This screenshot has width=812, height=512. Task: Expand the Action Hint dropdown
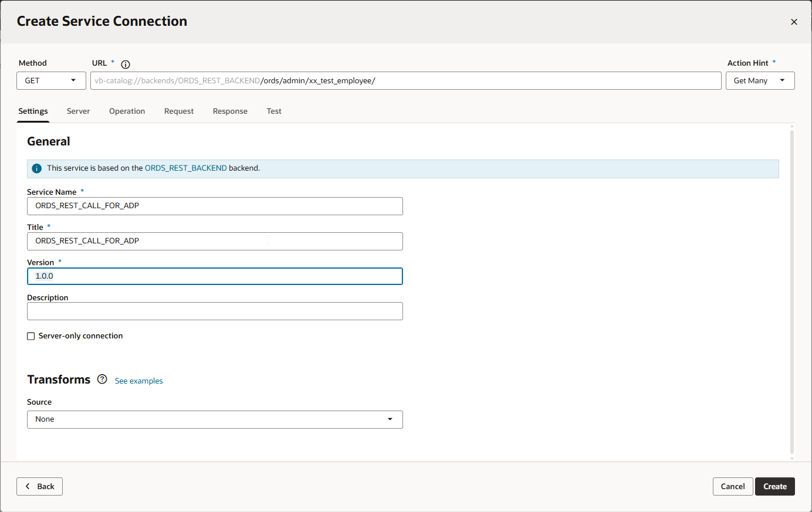click(760, 81)
